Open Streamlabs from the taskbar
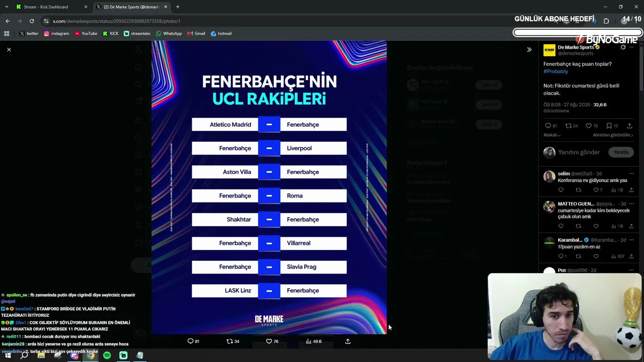Screen dimensions: 644x362 point(123,355)
